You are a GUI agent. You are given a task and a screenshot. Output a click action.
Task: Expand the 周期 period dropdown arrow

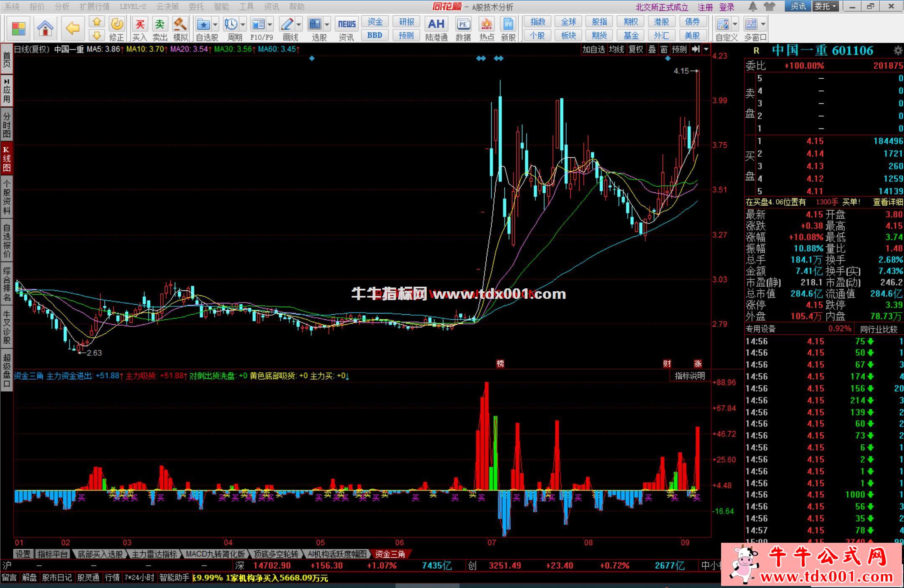pos(243,24)
